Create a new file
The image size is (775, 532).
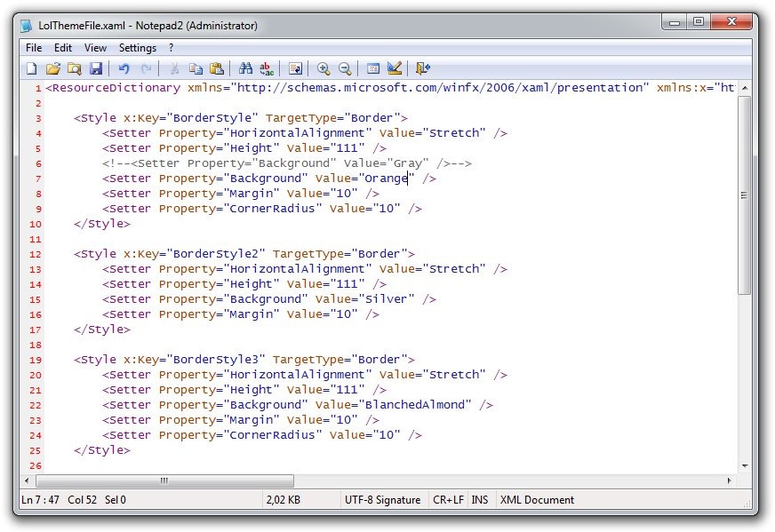pos(31,68)
